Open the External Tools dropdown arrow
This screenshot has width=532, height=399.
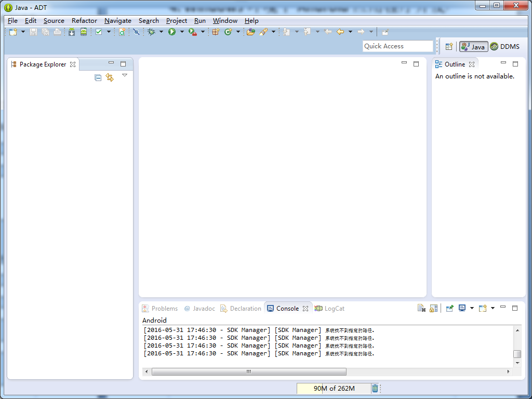[x=203, y=32]
